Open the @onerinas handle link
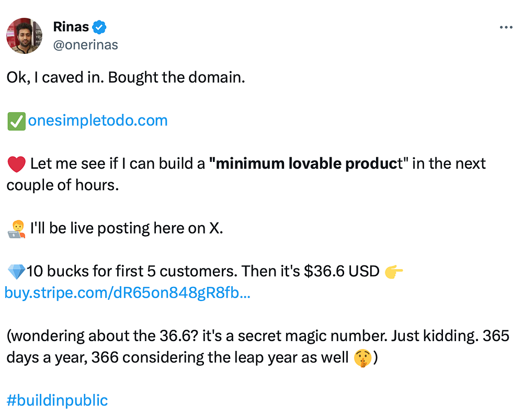 click(86, 45)
